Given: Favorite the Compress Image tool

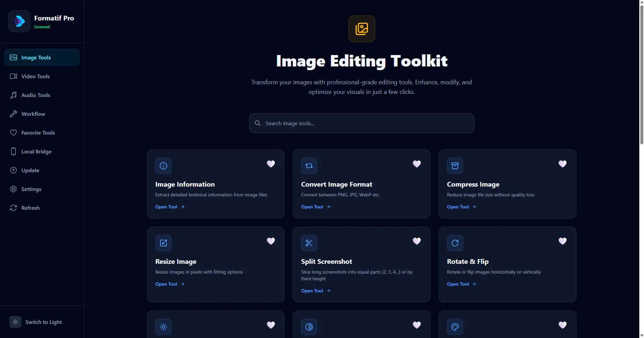Looking at the screenshot, I should (x=562, y=164).
